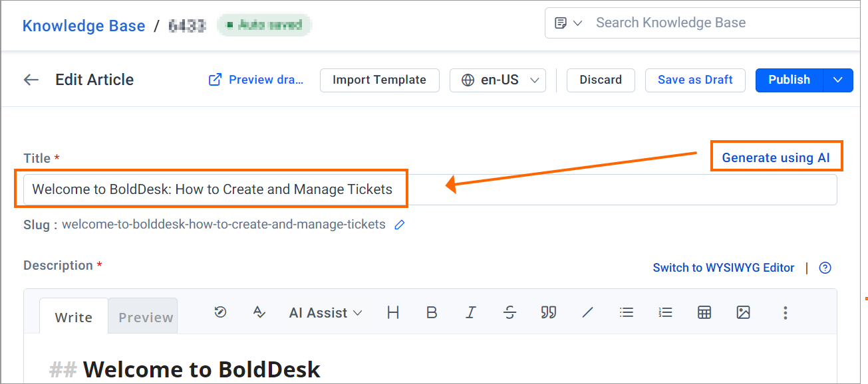868x384 pixels.
Task: Open the editor help question icon
Action: point(825,268)
